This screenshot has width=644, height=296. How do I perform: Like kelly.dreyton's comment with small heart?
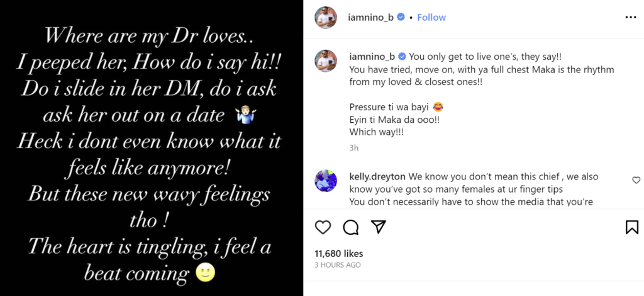click(x=636, y=180)
